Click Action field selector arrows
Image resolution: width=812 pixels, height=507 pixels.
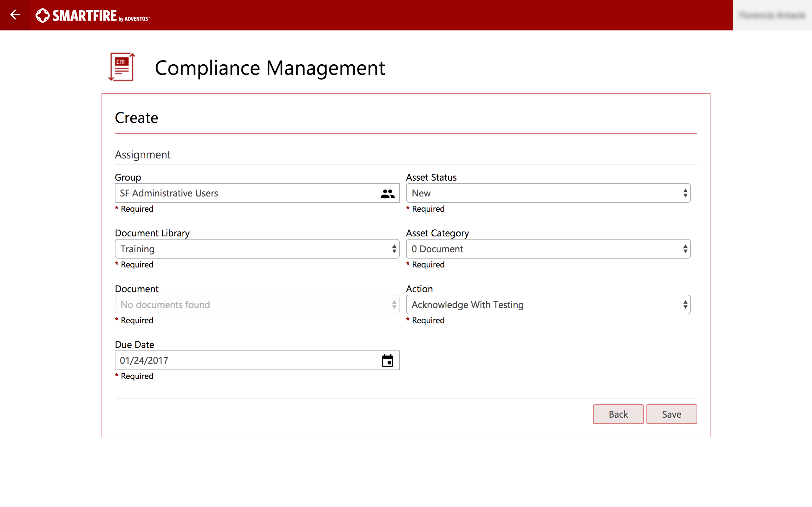[685, 305]
